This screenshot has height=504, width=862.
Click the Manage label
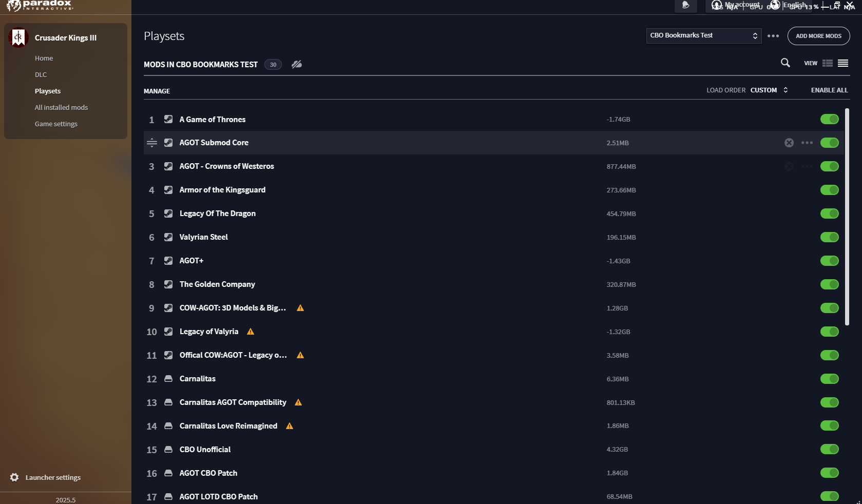(x=157, y=91)
